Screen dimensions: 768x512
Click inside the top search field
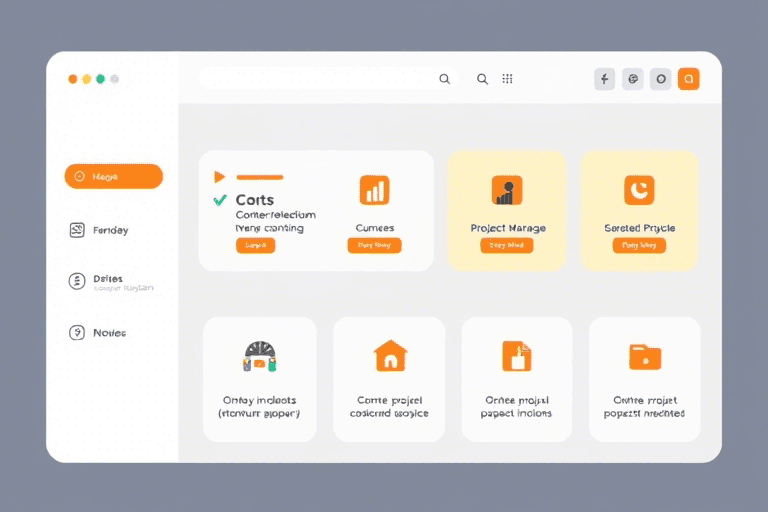coord(320,79)
